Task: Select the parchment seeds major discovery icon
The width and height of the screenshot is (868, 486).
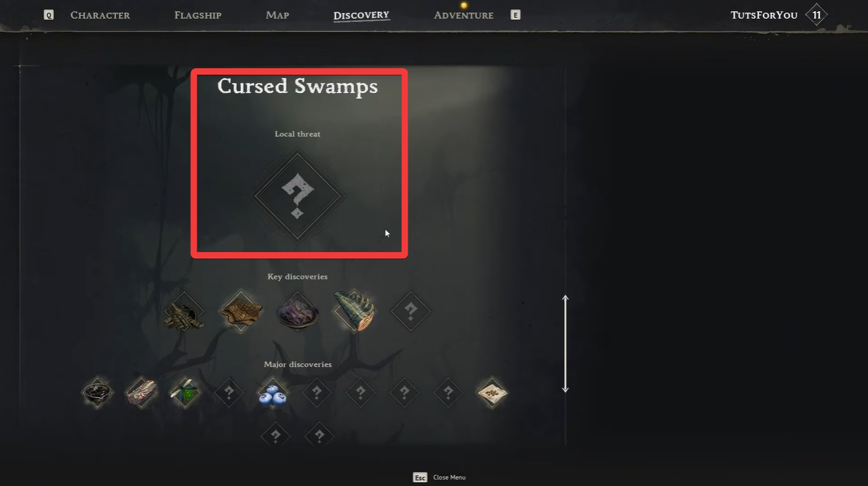Action: click(x=492, y=392)
